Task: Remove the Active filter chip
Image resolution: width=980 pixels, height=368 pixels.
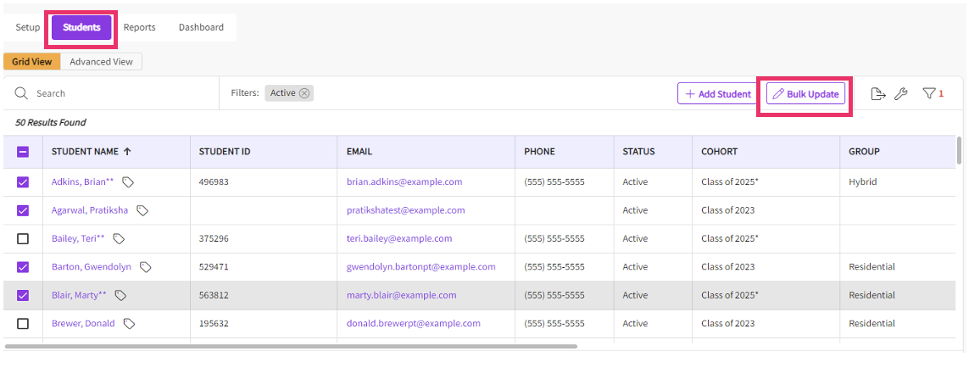Action: pos(304,93)
